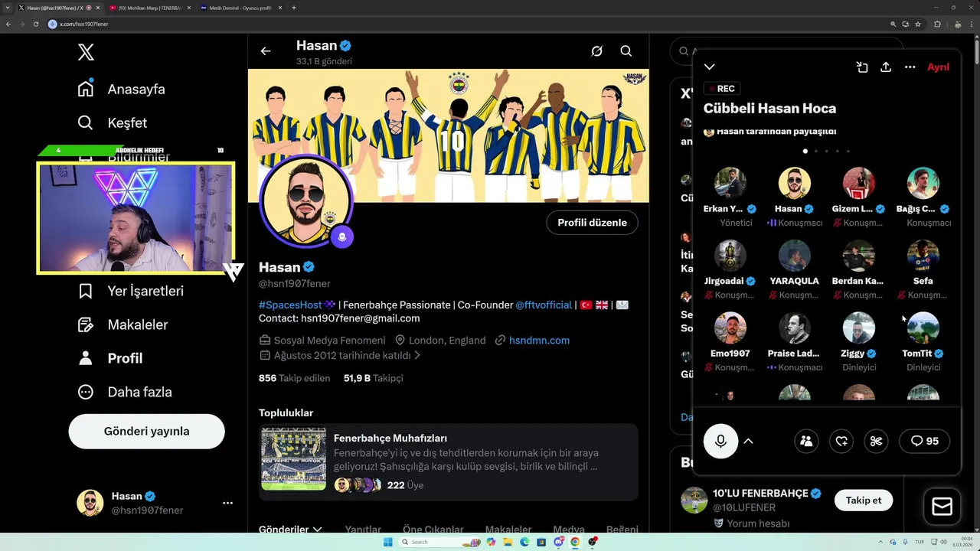980x551 pixels.
Task: Open Space comments showing 95
Action: 925,441
